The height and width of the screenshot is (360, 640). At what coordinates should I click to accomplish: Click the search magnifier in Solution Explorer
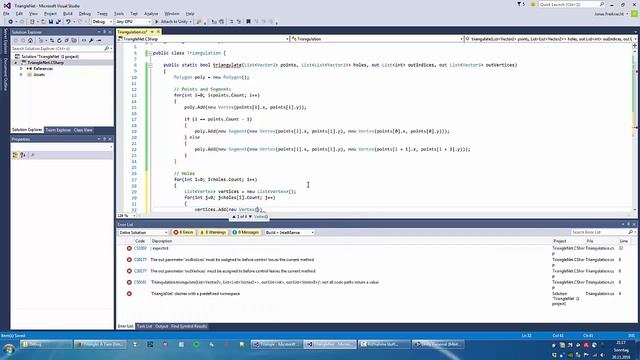pyautogui.click(x=107, y=49)
